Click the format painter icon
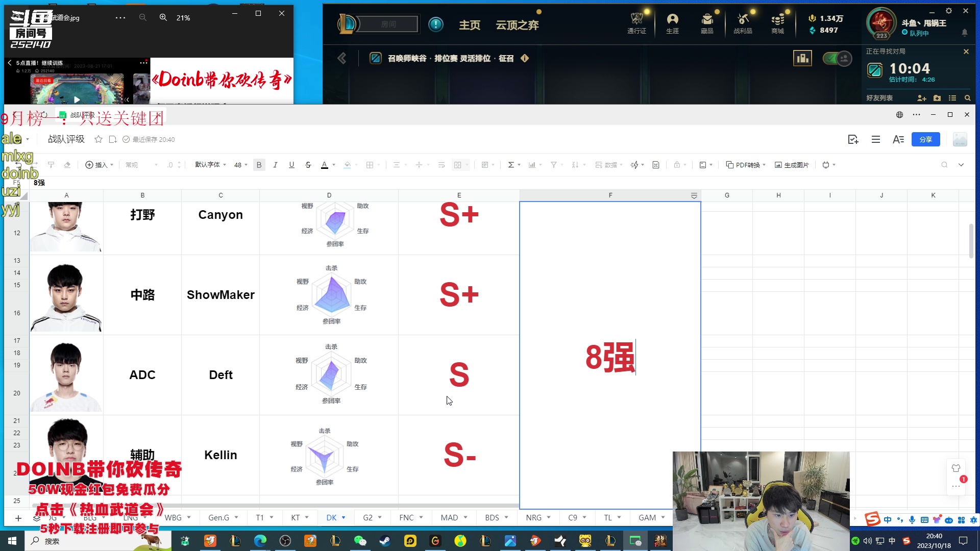 tap(51, 165)
